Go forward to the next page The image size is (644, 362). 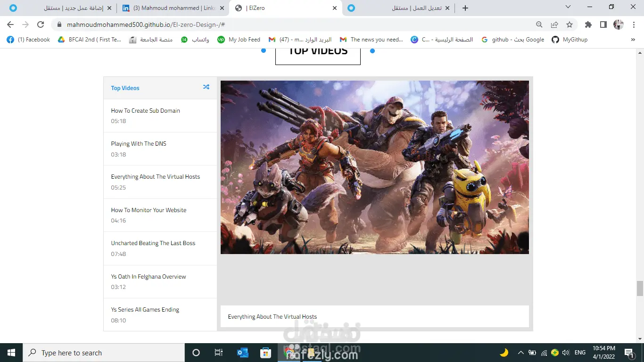point(25,25)
